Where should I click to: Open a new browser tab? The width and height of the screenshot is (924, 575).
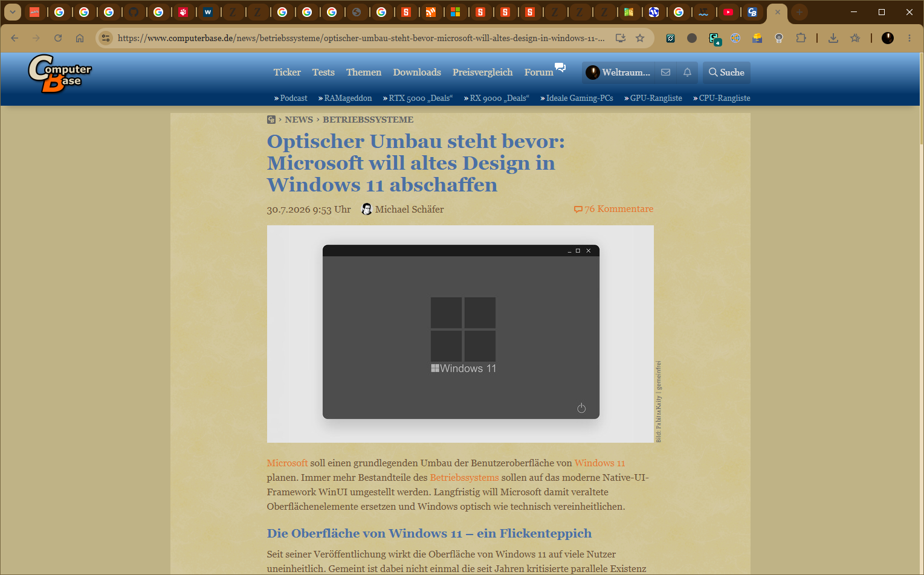pos(799,12)
